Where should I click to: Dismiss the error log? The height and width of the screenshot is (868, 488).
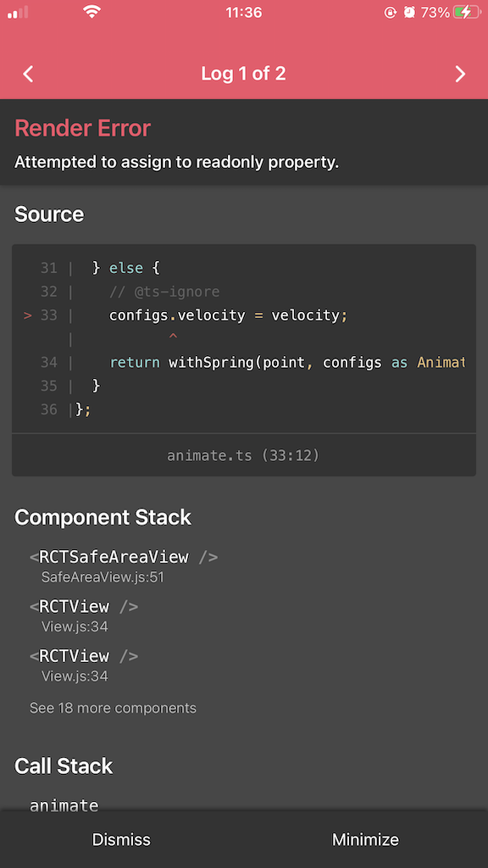click(x=121, y=839)
